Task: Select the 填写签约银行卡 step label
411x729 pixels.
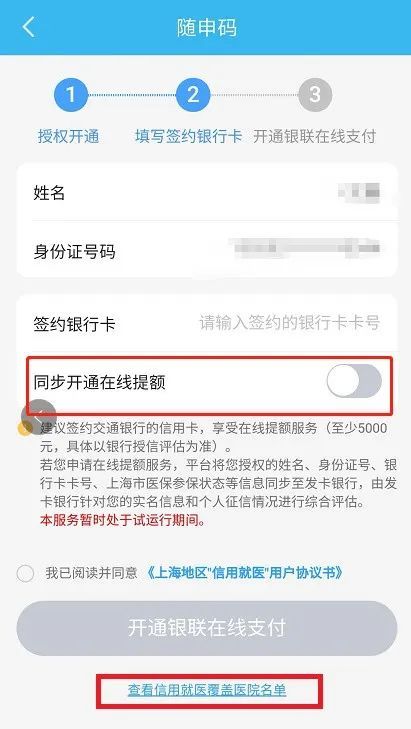Action: [x=188, y=137]
